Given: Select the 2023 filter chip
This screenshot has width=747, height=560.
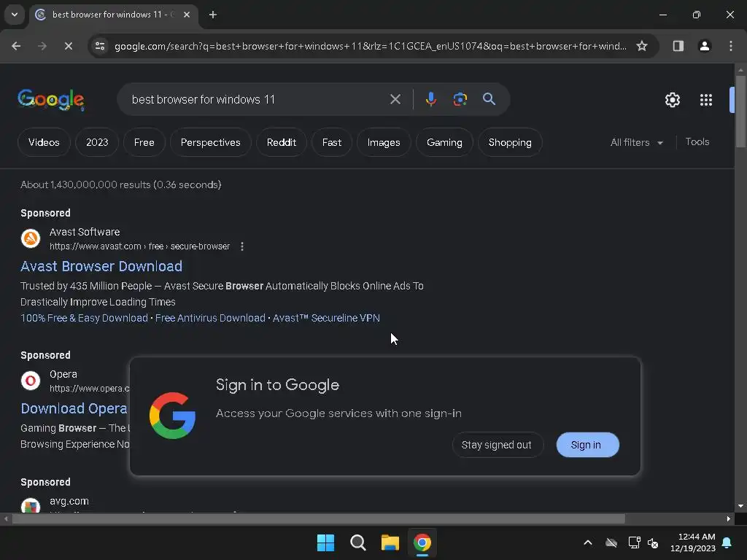Looking at the screenshot, I should (97, 142).
